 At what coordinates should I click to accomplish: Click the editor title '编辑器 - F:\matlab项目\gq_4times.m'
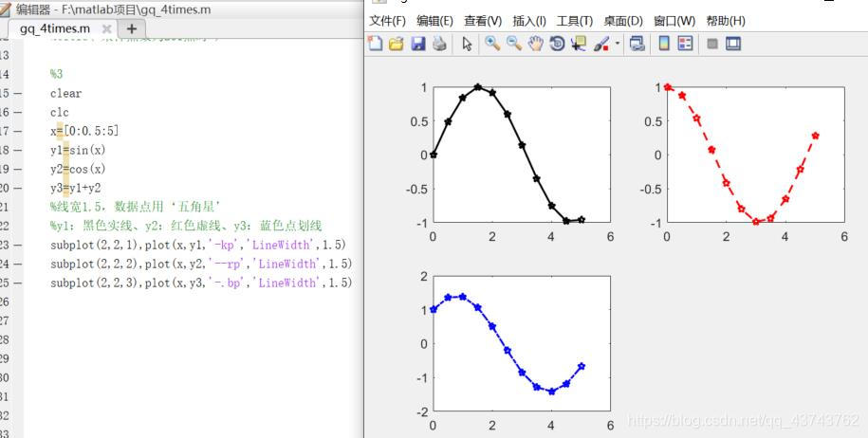tap(113, 9)
